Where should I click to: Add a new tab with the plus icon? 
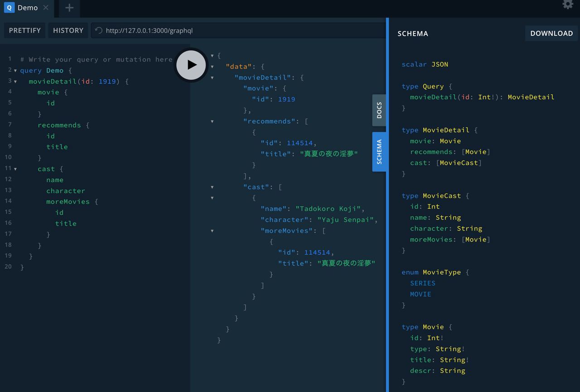[x=69, y=8]
